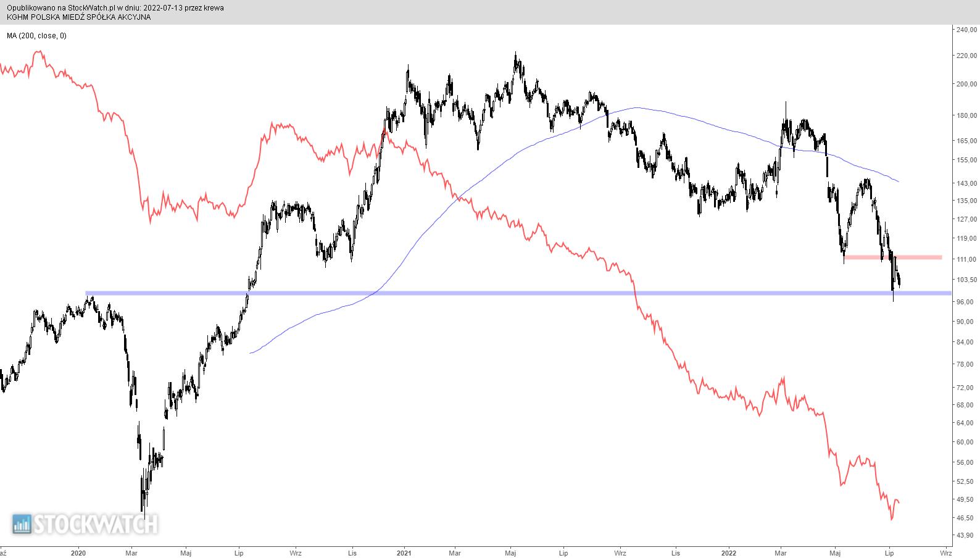The width and height of the screenshot is (980, 558).
Task: Click the Wrz label after 2021
Action: pos(621,553)
